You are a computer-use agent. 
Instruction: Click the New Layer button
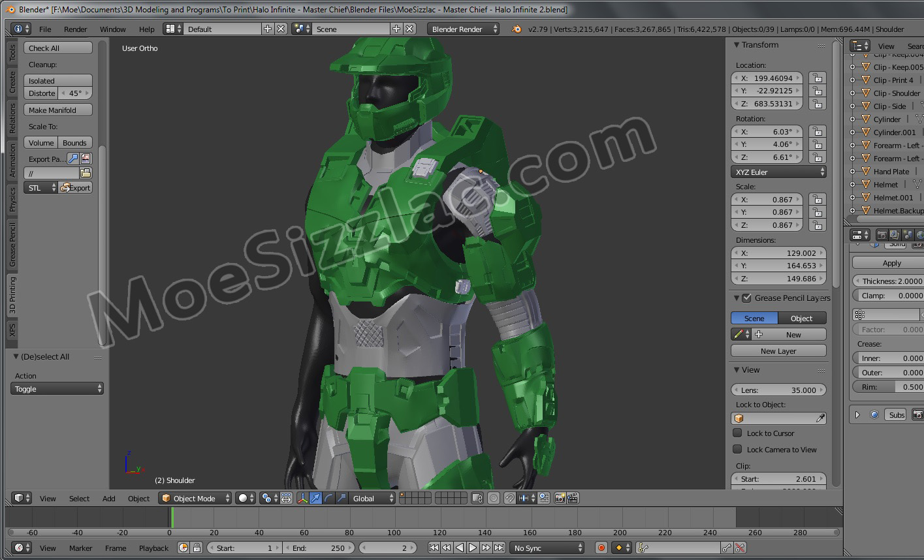tap(778, 351)
